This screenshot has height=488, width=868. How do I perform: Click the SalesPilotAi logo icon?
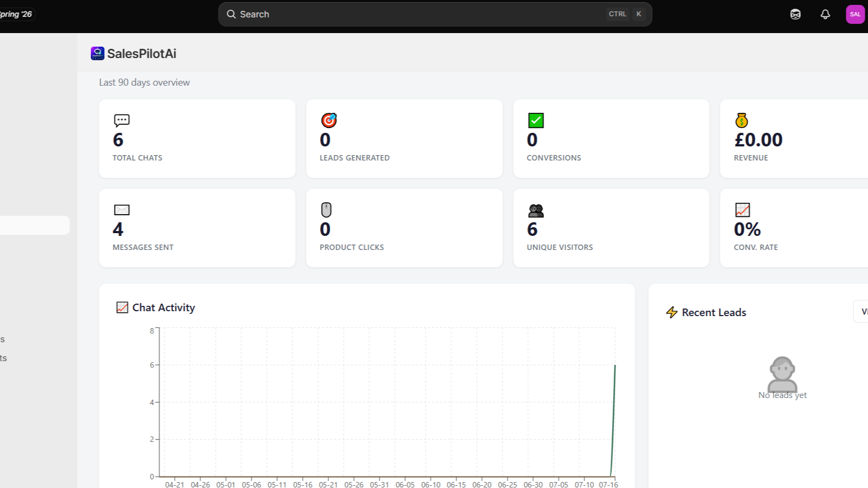[98, 53]
